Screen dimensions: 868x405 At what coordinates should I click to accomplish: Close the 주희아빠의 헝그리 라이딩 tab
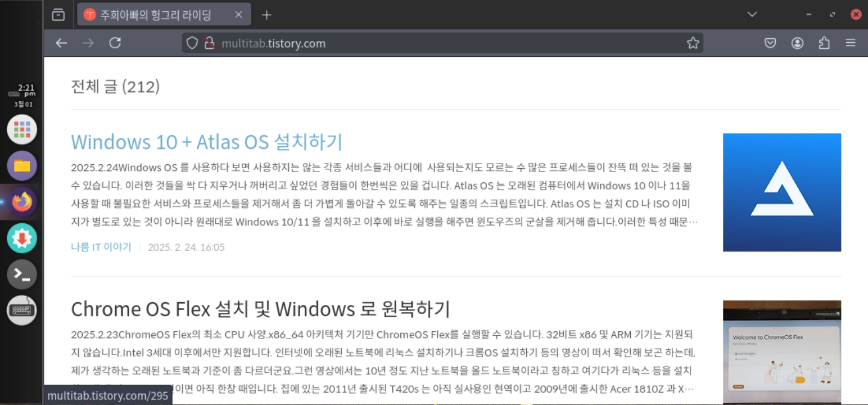(x=238, y=15)
